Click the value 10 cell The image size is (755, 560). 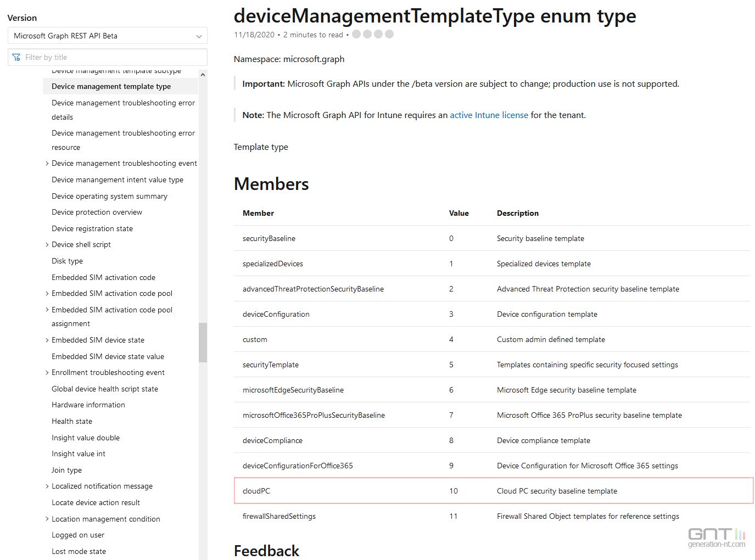coord(454,491)
